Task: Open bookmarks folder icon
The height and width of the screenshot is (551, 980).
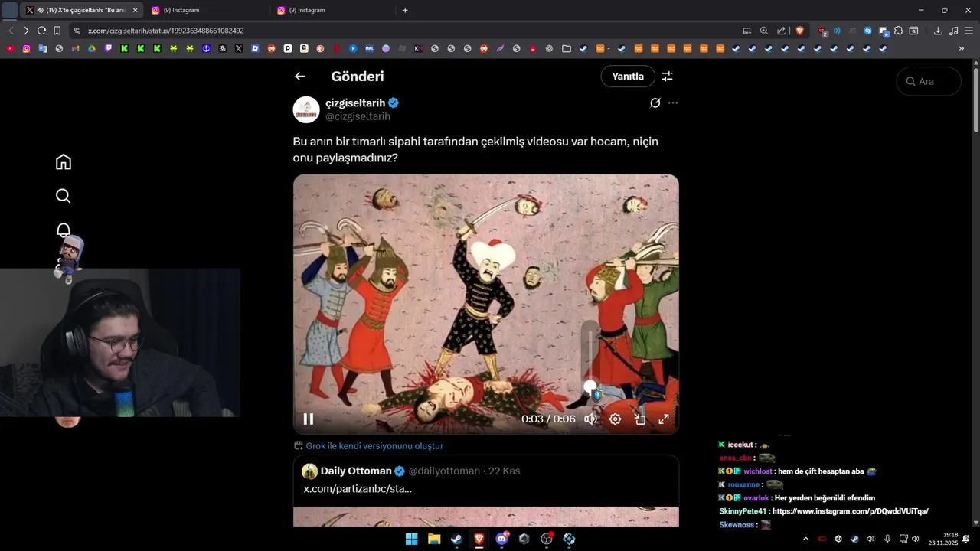Action: (x=566, y=48)
